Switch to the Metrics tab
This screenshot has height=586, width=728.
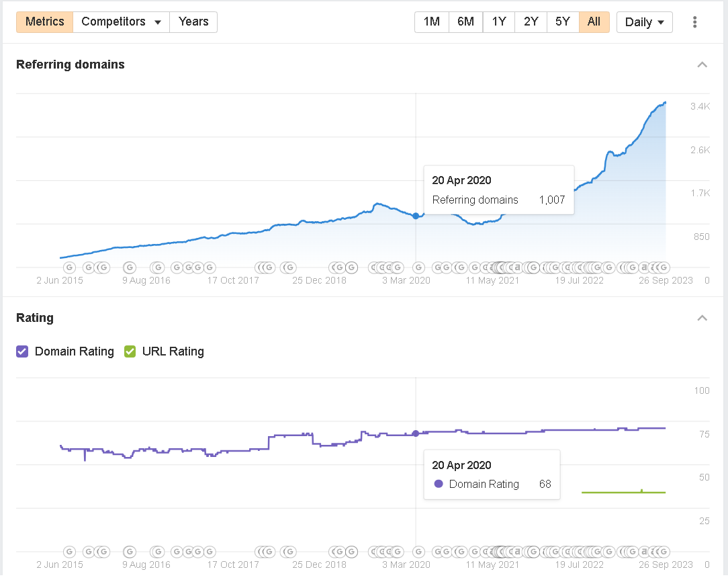(44, 22)
